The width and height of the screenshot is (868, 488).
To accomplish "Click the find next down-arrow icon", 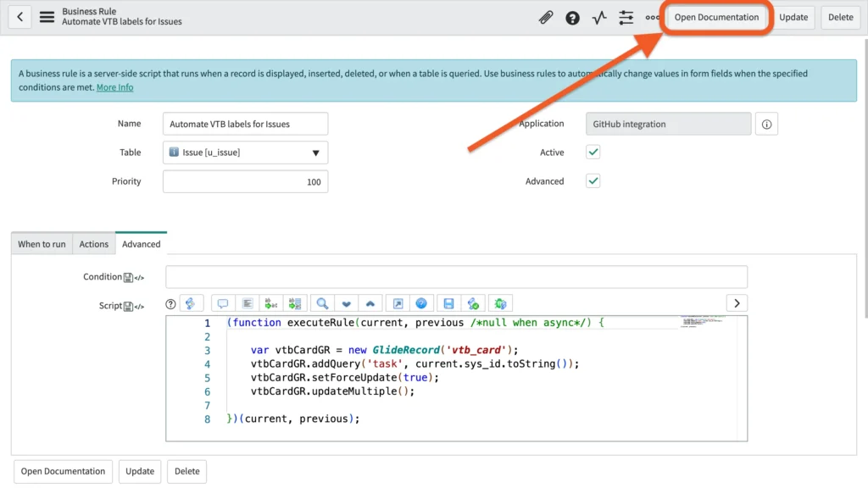I will coord(347,303).
